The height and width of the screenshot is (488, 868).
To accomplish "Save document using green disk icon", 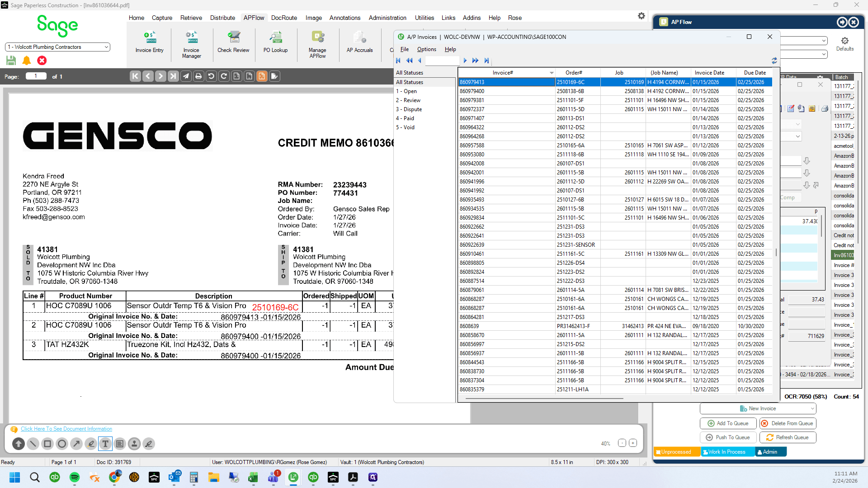I will (x=11, y=60).
